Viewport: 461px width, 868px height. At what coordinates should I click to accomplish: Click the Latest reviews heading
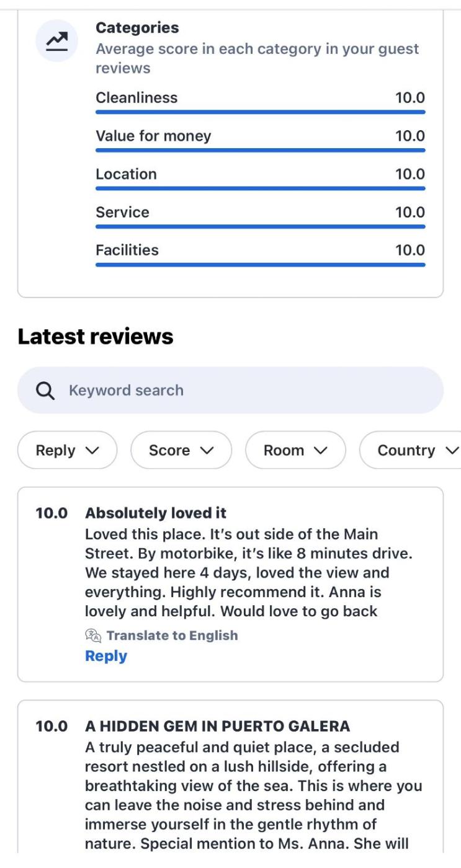[x=96, y=337]
